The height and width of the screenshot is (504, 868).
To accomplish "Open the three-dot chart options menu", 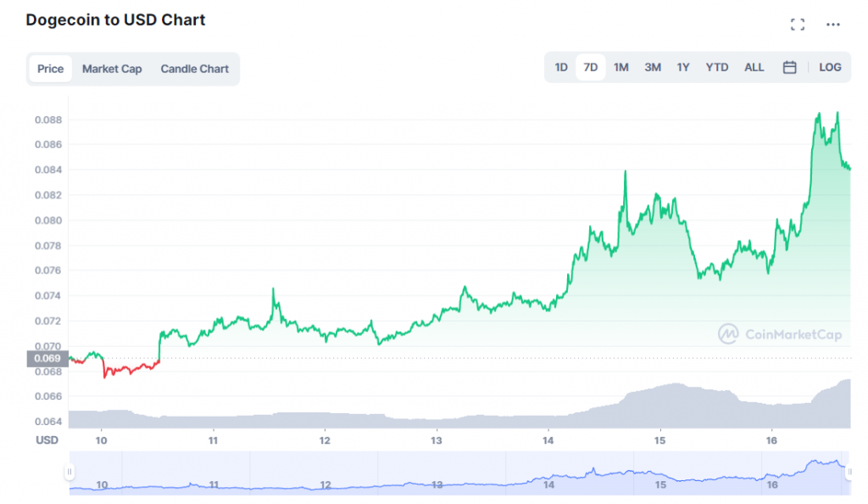I will tap(832, 24).
